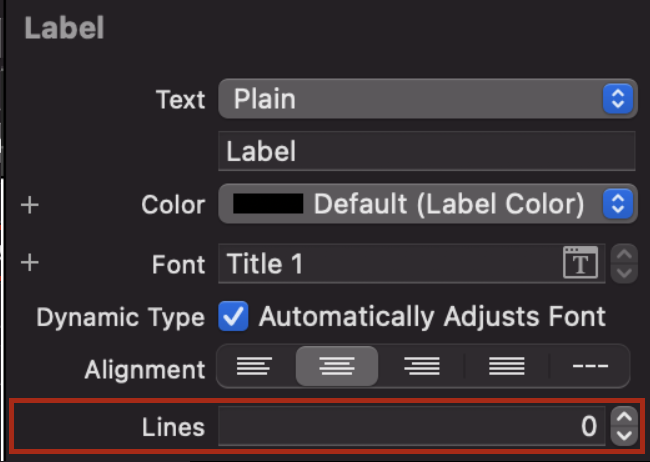The image size is (650, 462).
Task: Select natural alignment dashes icon
Action: [x=590, y=366]
